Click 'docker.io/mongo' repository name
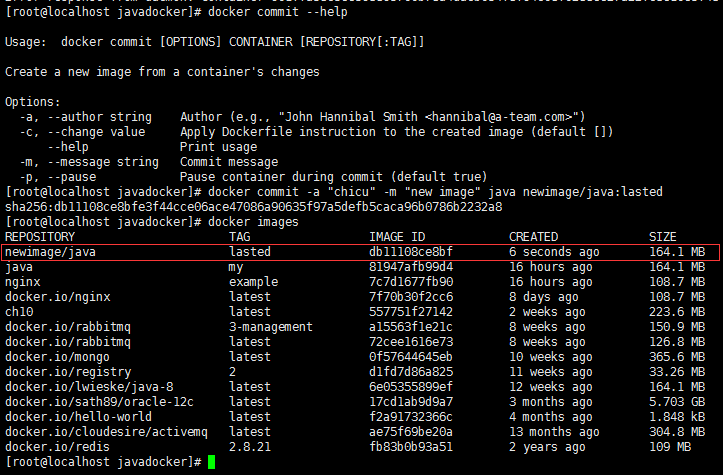Image resolution: width=723 pixels, height=475 pixels. (57, 357)
